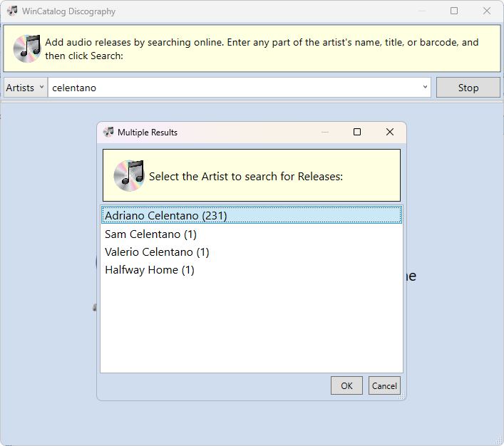Open the Artists search type dropdown
Viewport: 504px width, 446px height.
tap(25, 88)
